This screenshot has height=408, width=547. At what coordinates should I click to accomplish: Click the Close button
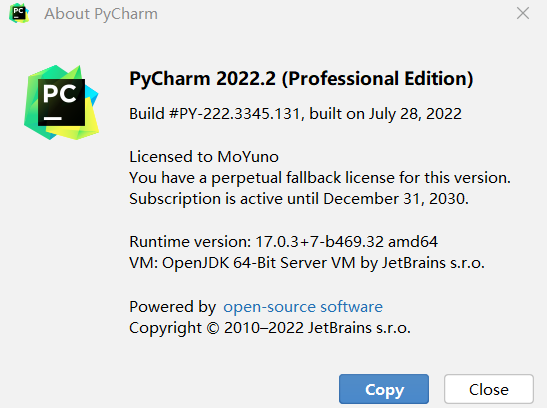click(489, 389)
